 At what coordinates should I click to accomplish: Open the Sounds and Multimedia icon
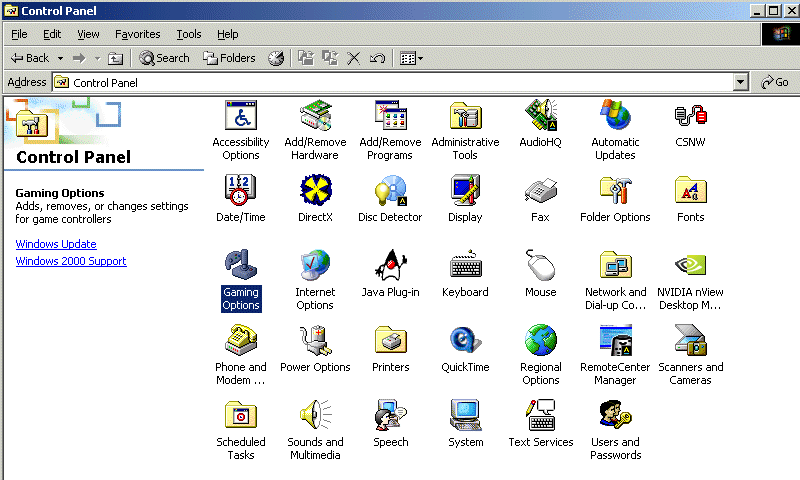pos(315,415)
